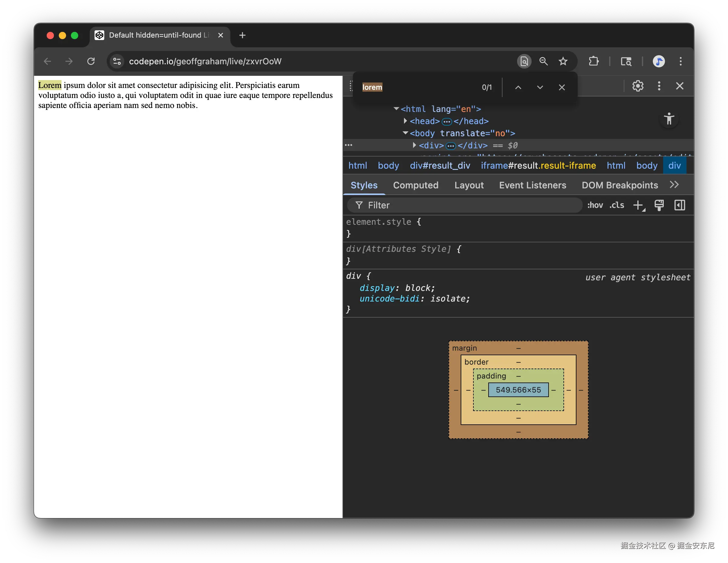The width and height of the screenshot is (728, 563).
Task: Toggle the :hov element state panel
Action: (x=595, y=205)
